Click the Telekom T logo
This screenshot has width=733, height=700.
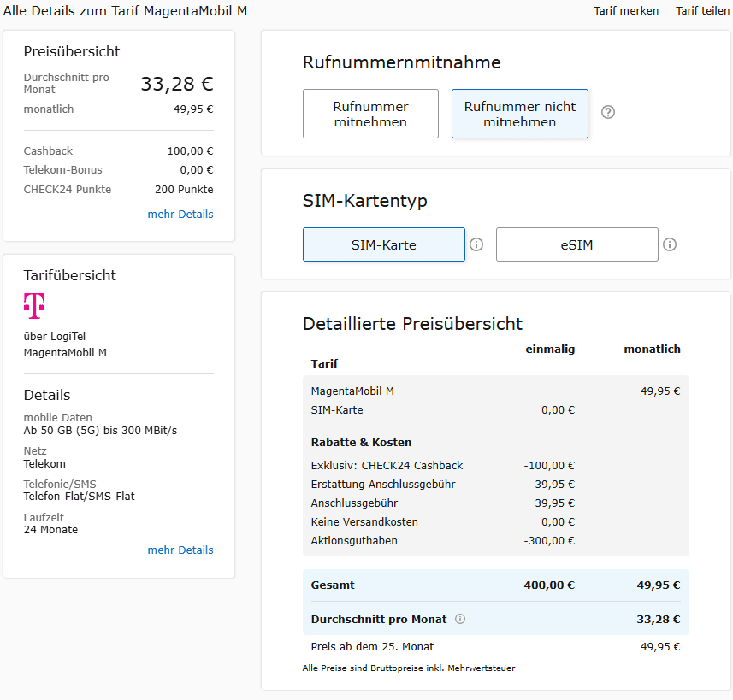[x=34, y=305]
